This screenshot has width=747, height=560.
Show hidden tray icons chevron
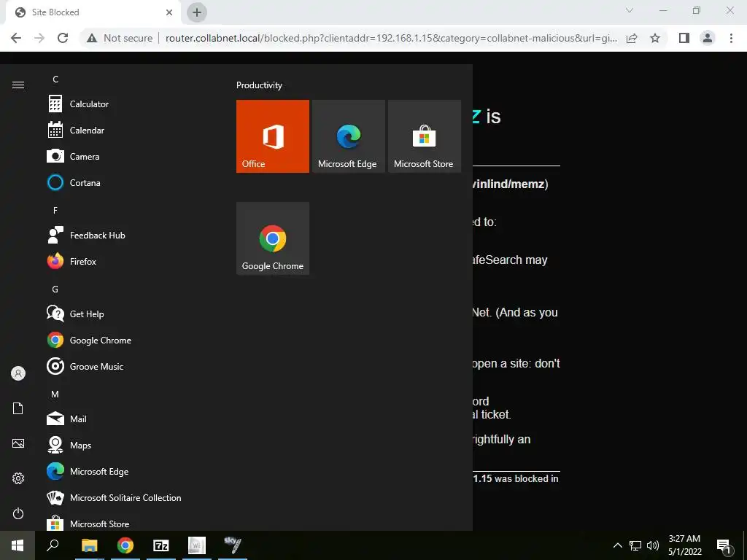[x=617, y=545]
